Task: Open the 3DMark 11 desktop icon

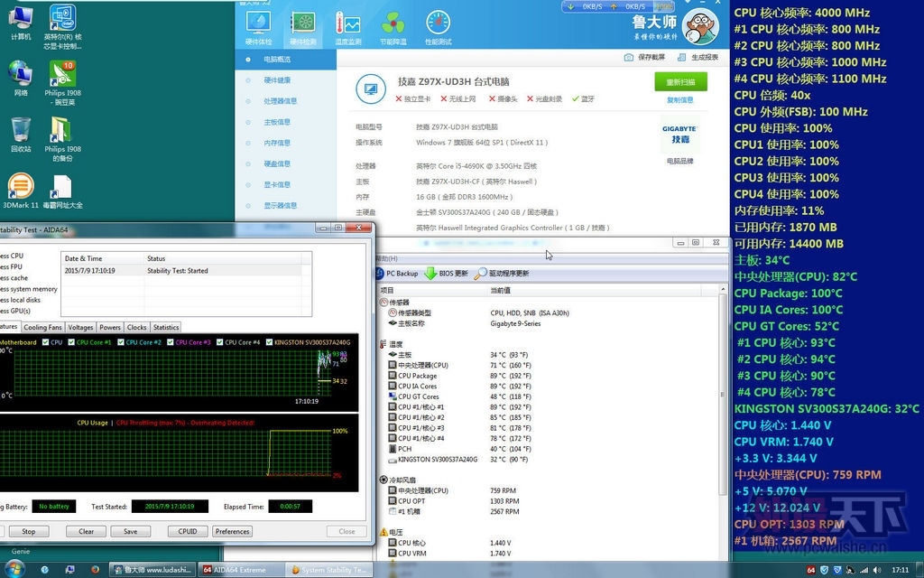Action: (x=21, y=191)
